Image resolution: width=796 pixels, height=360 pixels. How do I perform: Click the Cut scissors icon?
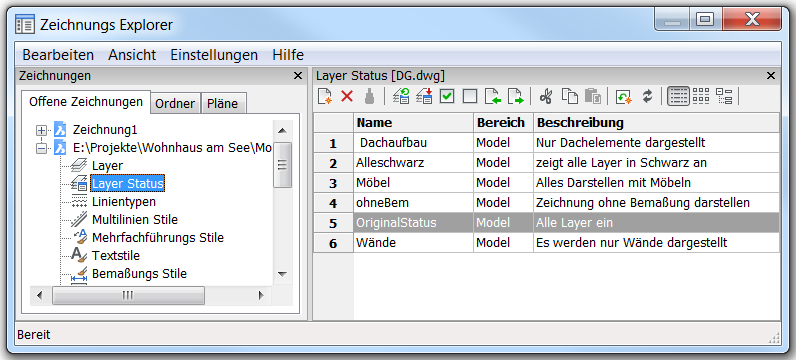[x=546, y=96]
